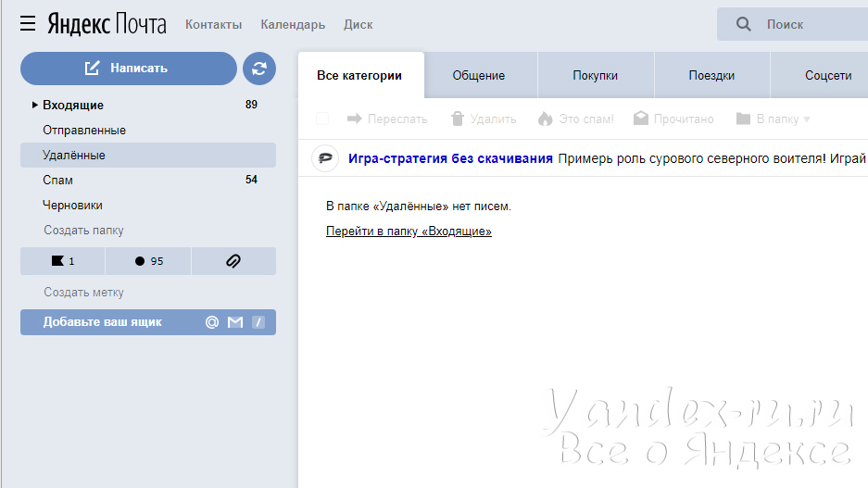Click the Спам count 54
868x488 pixels.
pyautogui.click(x=251, y=180)
